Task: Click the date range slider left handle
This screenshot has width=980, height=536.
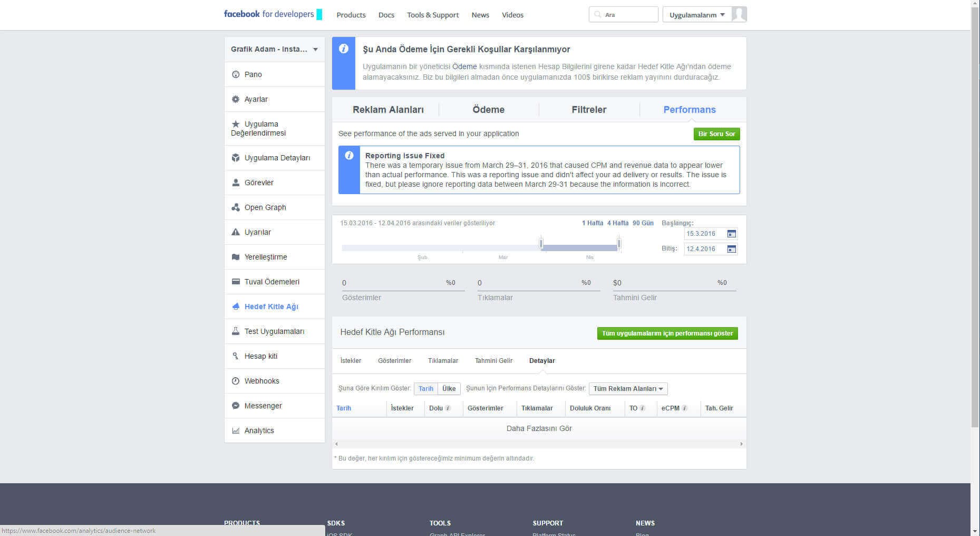Action: coord(541,244)
